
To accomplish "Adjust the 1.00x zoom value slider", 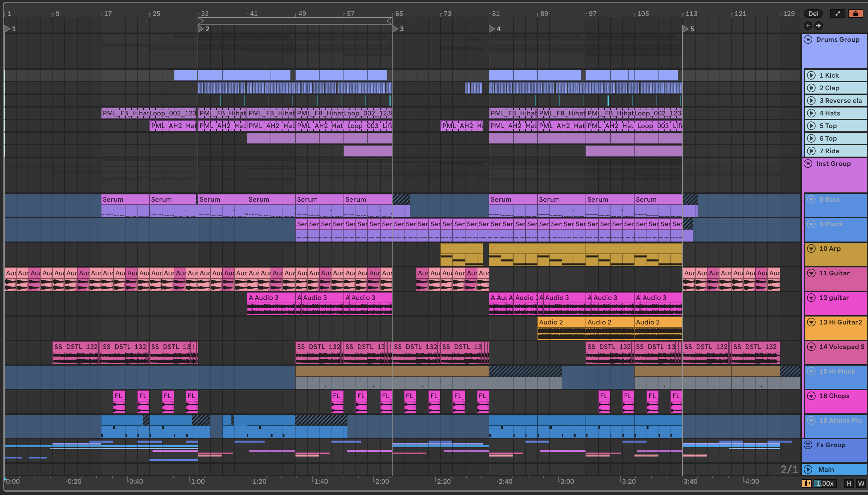I will pos(825,483).
